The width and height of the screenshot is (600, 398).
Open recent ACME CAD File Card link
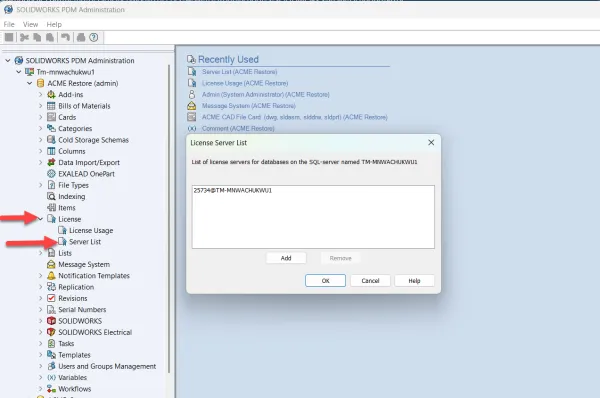295,117
